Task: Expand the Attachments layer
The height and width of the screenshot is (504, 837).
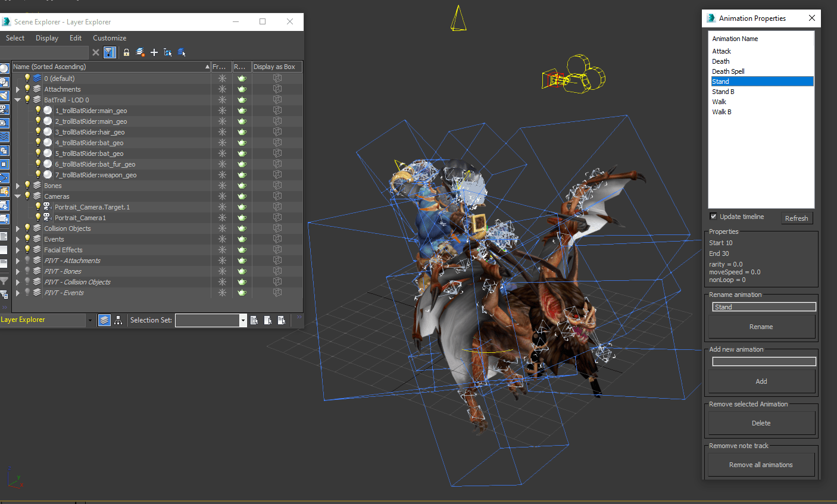Action: tap(18, 89)
